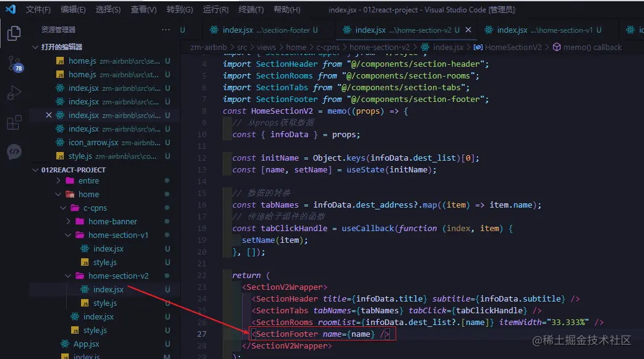This screenshot has height=359, width=644.
Task: Open the 查看(V) menu
Action: pyautogui.click(x=144, y=9)
